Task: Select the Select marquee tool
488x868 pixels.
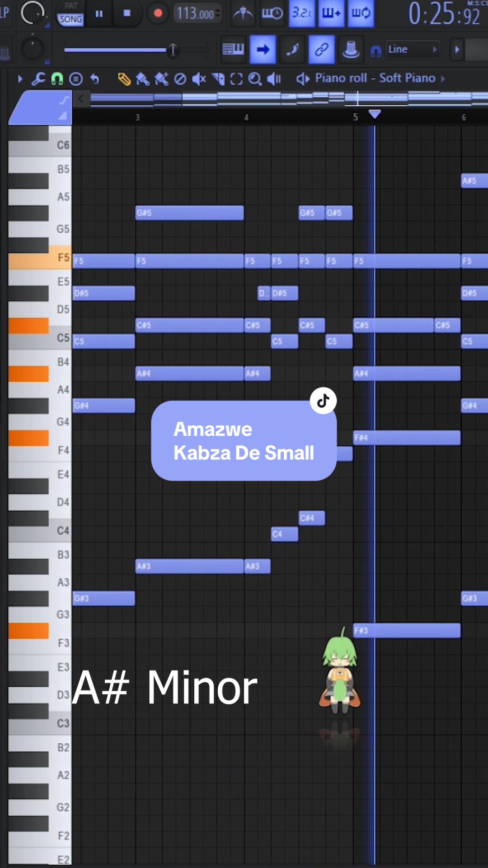Action: (x=236, y=79)
